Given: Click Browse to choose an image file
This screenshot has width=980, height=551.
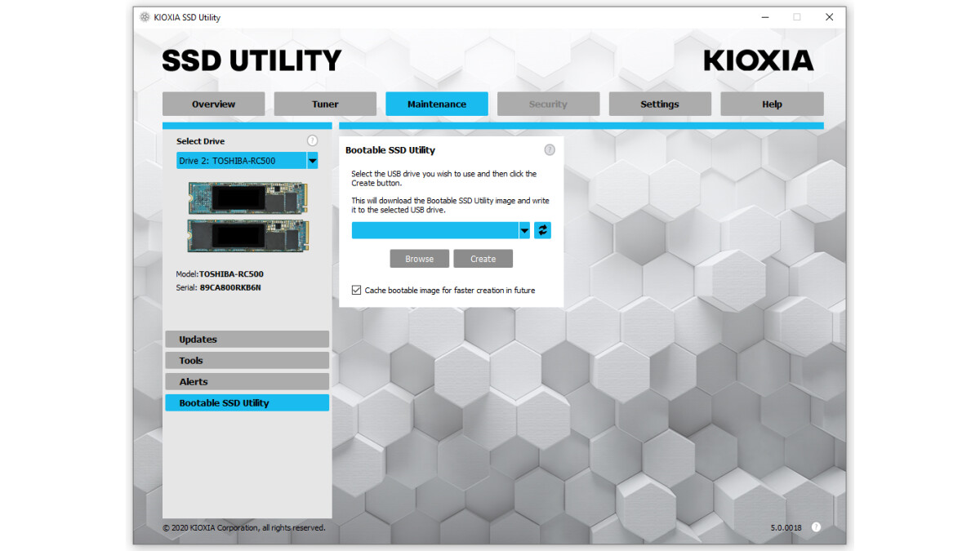Looking at the screenshot, I should click(x=419, y=258).
